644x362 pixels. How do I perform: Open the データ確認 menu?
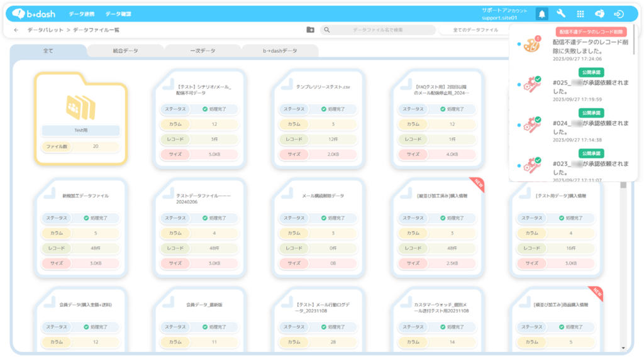click(x=118, y=14)
